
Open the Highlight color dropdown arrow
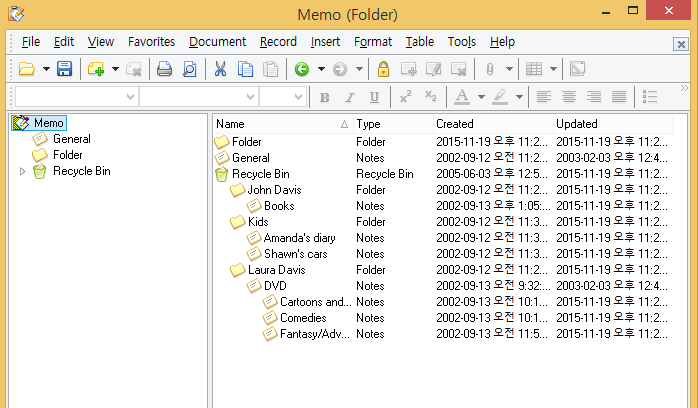coord(519,97)
